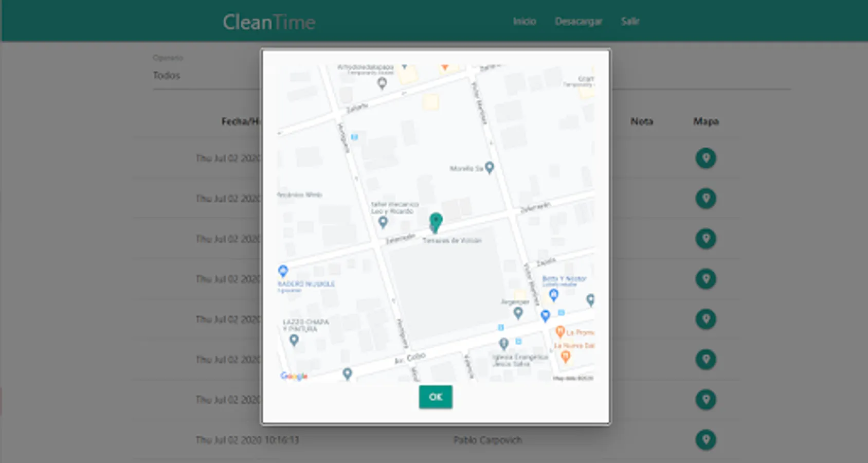
Task: Click the Av. Colón street label
Action: [410, 358]
